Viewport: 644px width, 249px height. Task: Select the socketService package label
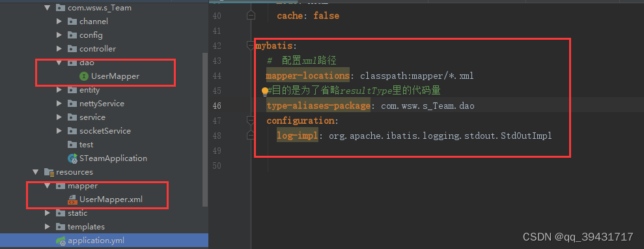point(105,130)
